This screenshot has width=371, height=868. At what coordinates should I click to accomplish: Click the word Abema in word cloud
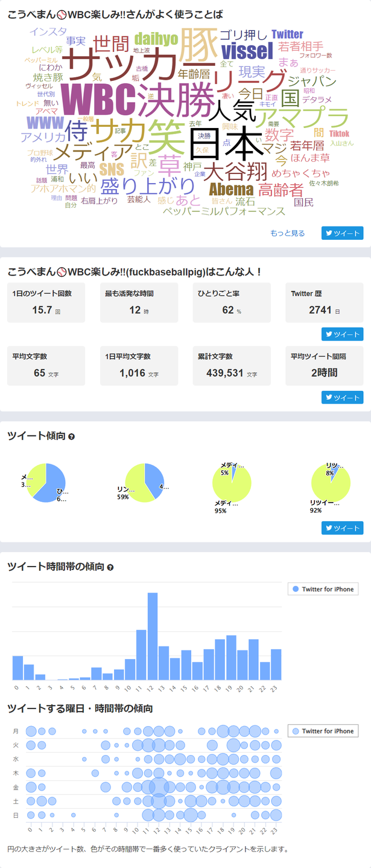pyautogui.click(x=232, y=188)
